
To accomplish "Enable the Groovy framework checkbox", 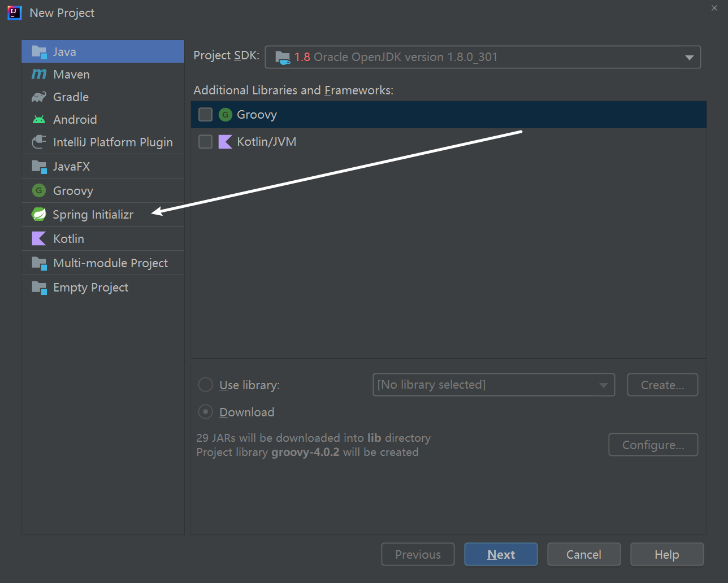I will pyautogui.click(x=206, y=115).
